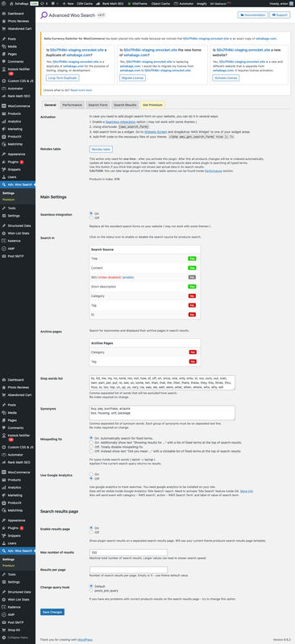Click into the Stop words list textarea
Image resolution: width=295 pixels, height=644 pixels.
click(x=162, y=383)
